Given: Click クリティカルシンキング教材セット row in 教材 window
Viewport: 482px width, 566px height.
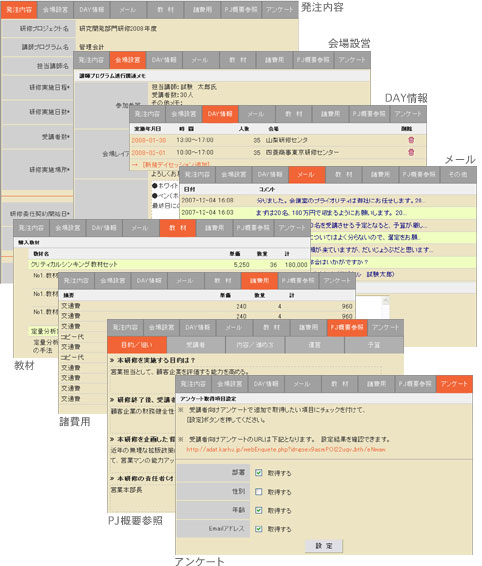Looking at the screenshot, I should [169, 265].
